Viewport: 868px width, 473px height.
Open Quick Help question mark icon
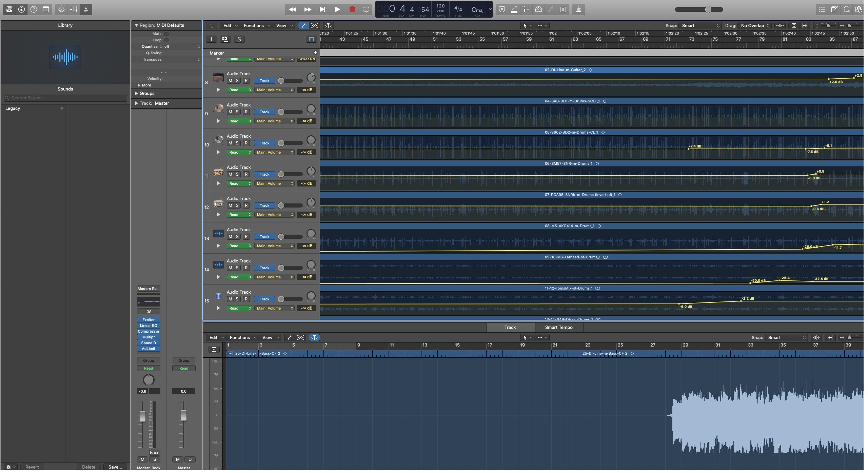click(x=34, y=9)
